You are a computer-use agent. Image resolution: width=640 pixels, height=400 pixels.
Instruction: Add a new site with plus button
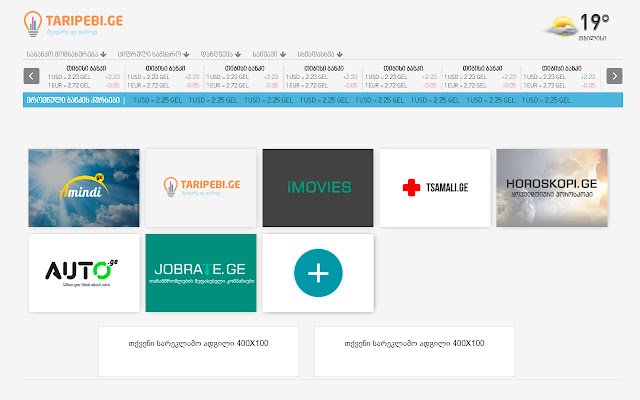click(x=318, y=273)
